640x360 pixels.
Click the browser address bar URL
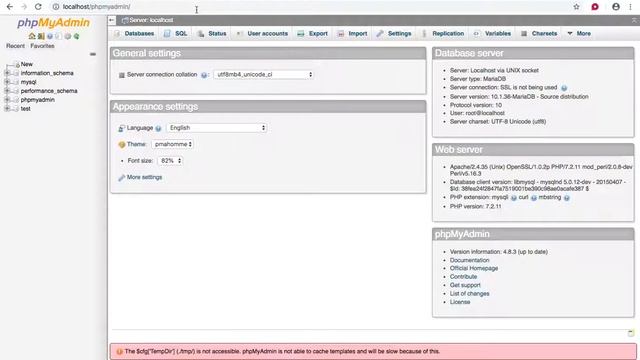[96, 7]
